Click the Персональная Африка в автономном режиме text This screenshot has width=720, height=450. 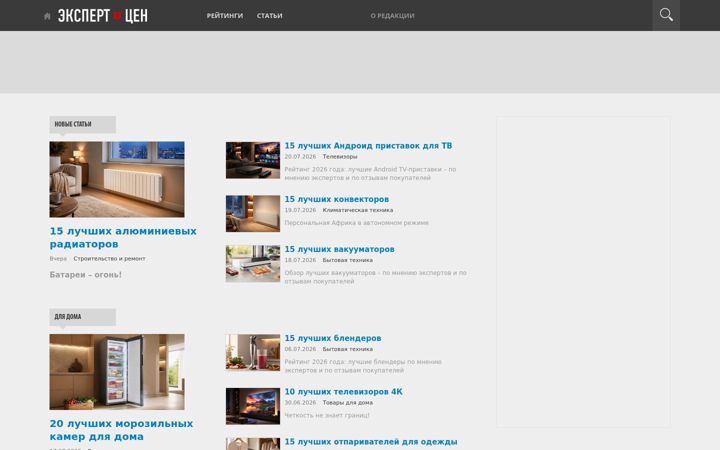pos(356,223)
